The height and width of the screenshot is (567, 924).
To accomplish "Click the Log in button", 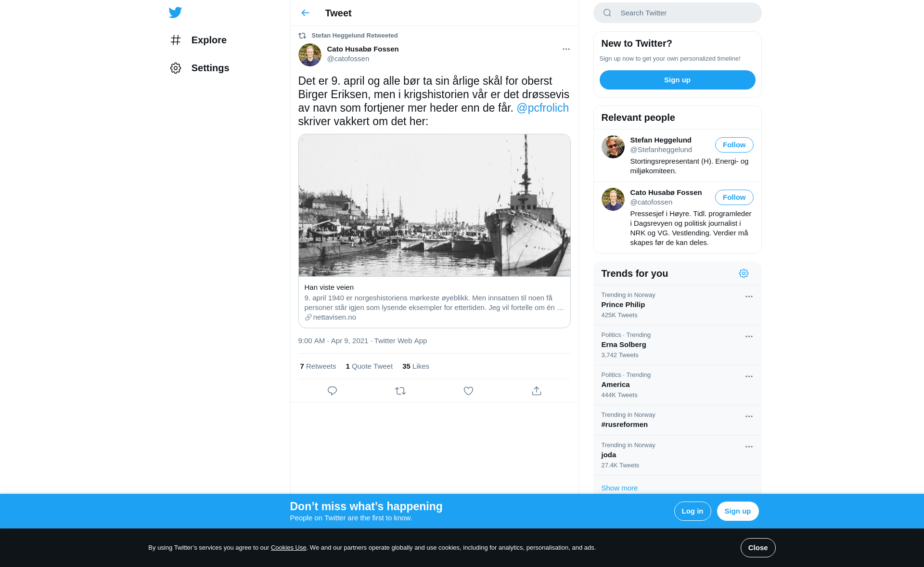I will (x=692, y=511).
